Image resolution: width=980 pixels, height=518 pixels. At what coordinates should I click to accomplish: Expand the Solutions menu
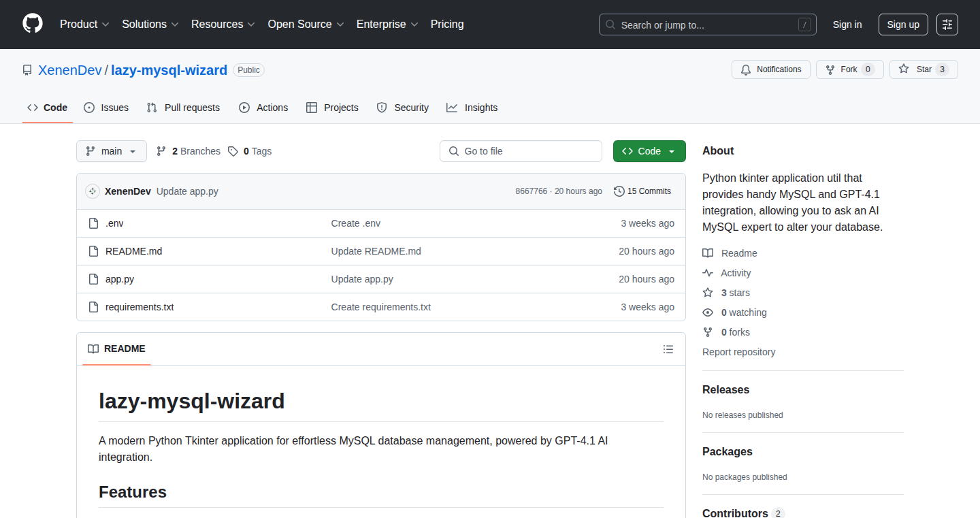tap(150, 24)
